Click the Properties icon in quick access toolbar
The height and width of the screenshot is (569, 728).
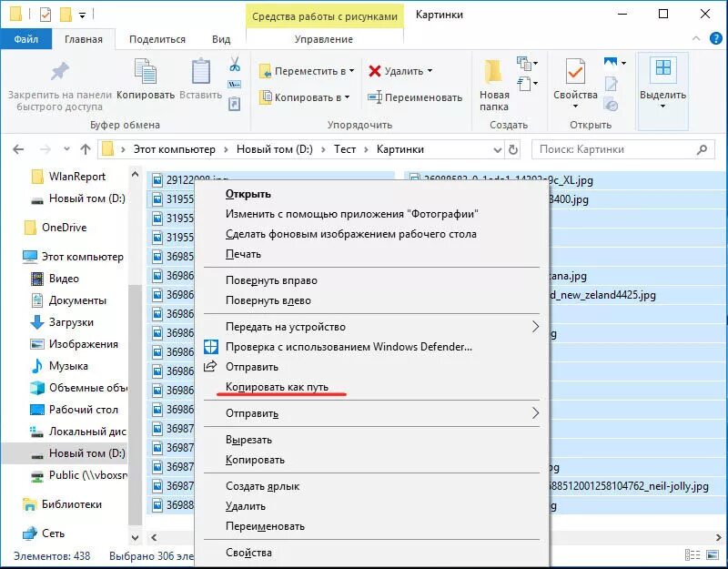45,15
